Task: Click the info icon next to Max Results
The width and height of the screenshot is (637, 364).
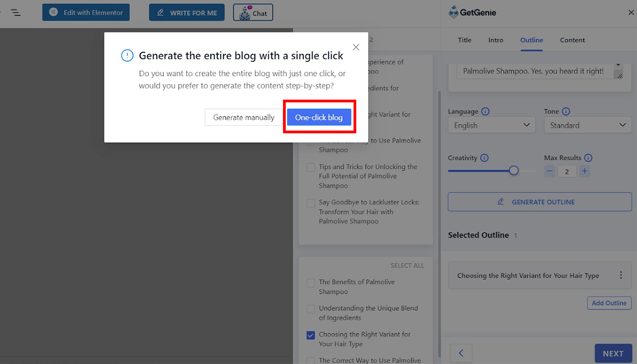Action: pyautogui.click(x=588, y=158)
